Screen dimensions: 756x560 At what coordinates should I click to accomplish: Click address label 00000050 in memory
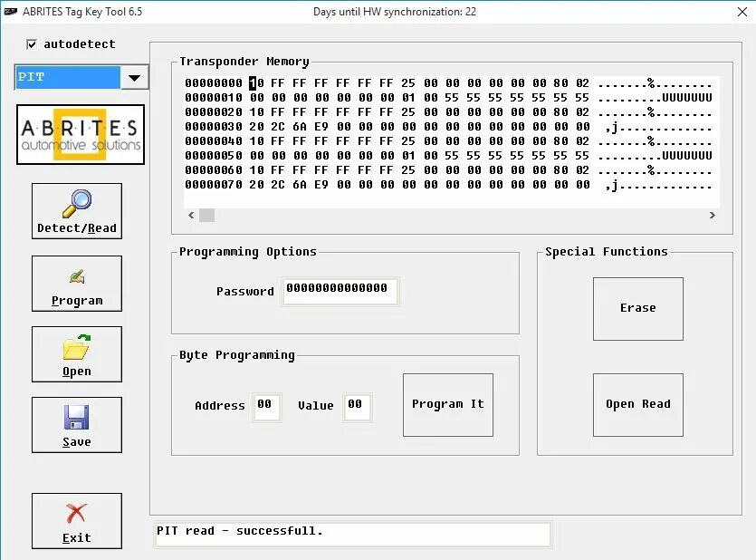214,156
